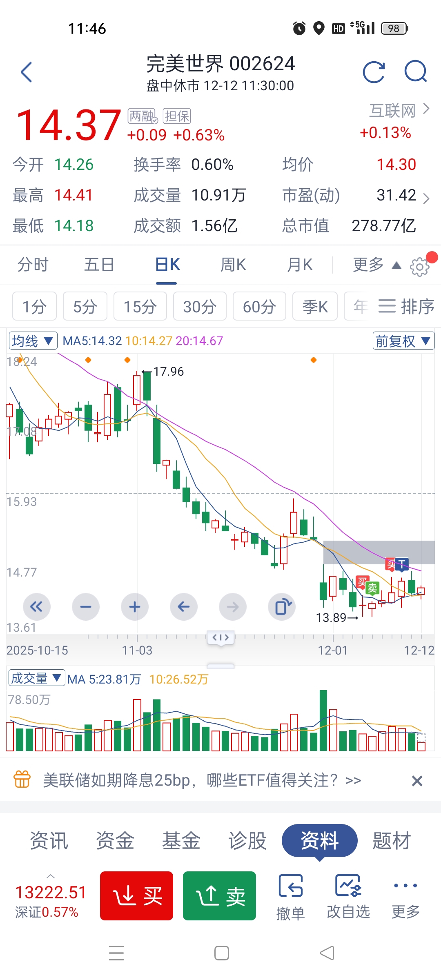Tap 改自选 edit watchlist icon
Viewport: 441px width, 980px height.
348,897
